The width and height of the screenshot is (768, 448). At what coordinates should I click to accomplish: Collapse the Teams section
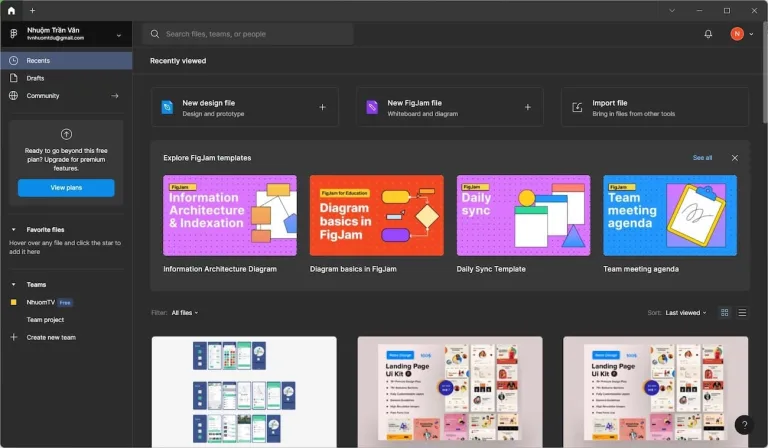pyautogui.click(x=14, y=285)
